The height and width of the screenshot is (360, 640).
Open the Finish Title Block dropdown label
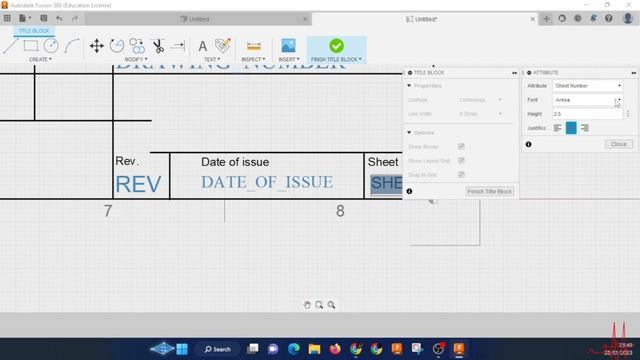coord(336,60)
